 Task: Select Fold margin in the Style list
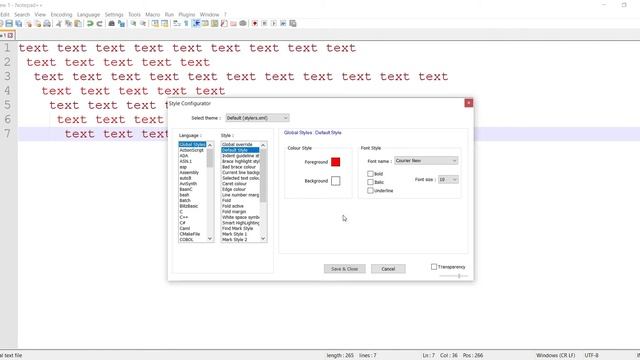234,212
